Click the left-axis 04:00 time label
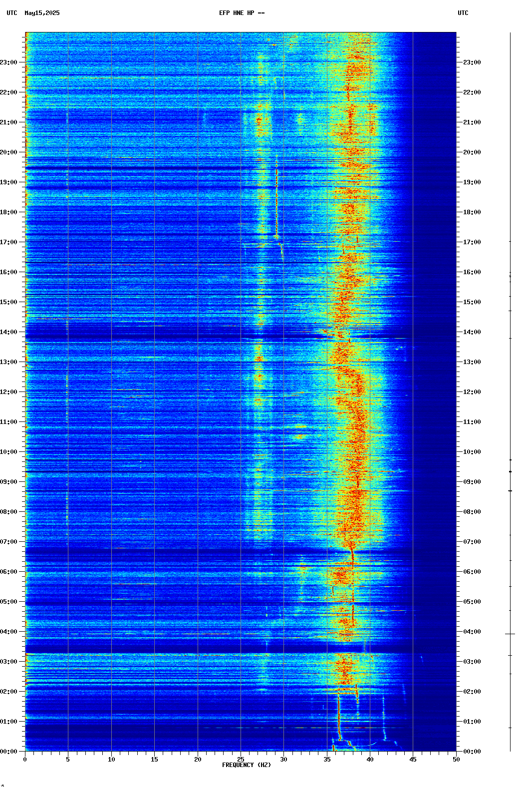This screenshot has width=532, height=791. [9, 632]
